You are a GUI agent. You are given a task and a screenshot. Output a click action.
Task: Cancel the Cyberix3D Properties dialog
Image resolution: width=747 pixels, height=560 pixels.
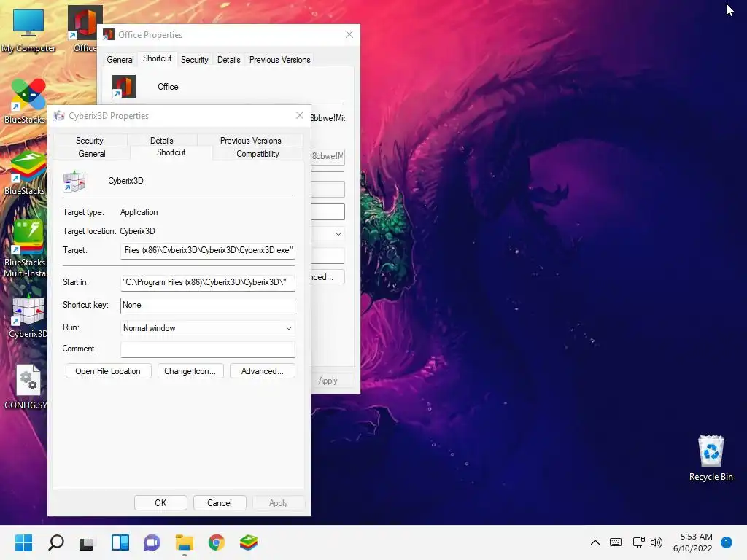[219, 503]
